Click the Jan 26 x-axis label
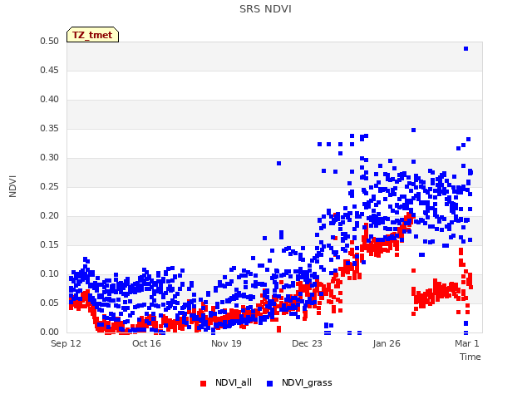The image size is (532, 399). [387, 343]
